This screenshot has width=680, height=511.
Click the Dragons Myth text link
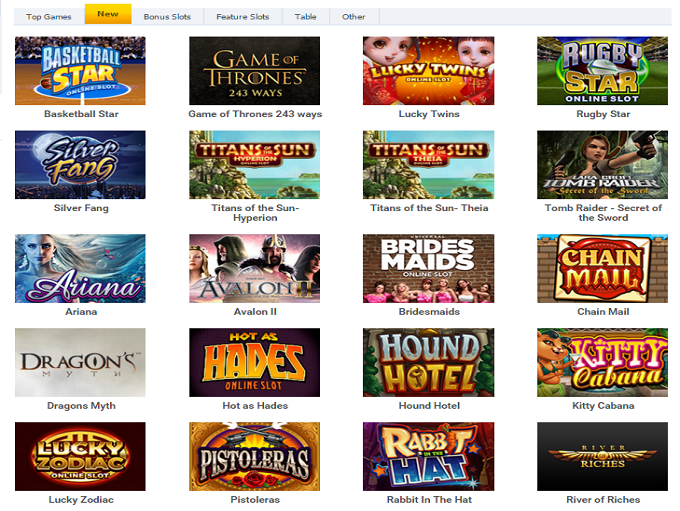coord(81,406)
